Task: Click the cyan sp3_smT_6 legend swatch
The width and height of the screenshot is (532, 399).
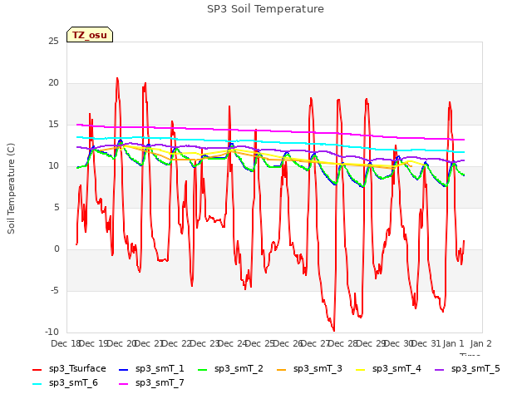Action: click(x=37, y=384)
